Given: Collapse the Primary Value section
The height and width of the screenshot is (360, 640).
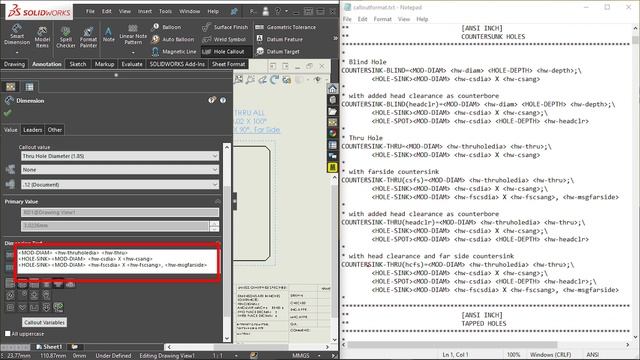Looking at the screenshot, I should (x=218, y=201).
